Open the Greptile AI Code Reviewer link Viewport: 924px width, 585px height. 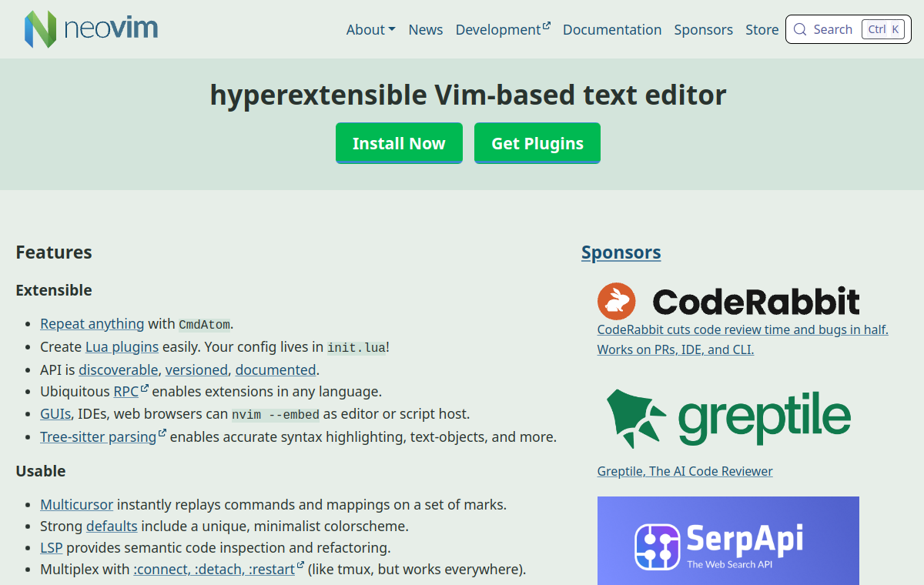coord(685,471)
